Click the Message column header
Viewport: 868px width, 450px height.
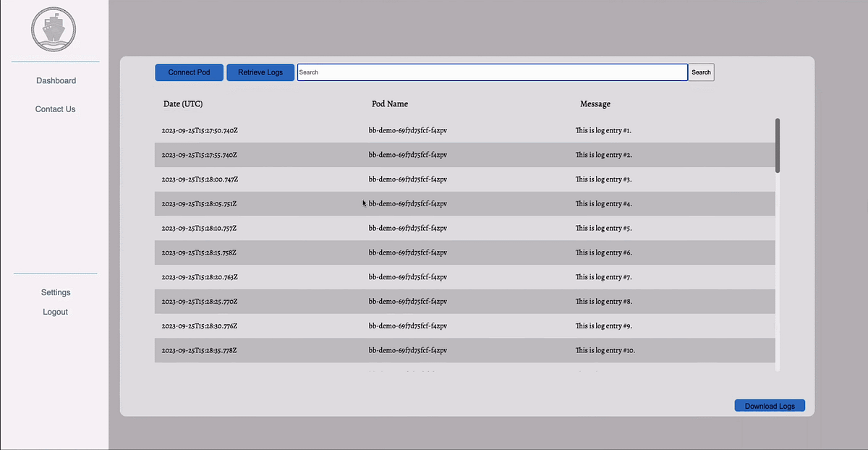(595, 103)
